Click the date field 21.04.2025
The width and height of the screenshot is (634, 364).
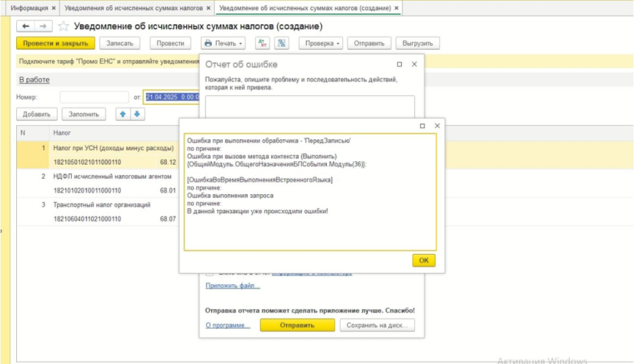tap(172, 97)
